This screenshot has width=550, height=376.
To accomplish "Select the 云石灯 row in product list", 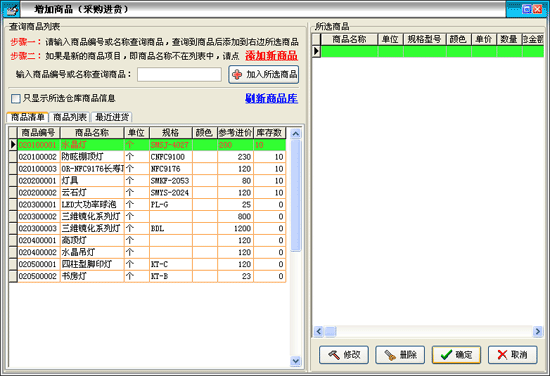I will tap(147, 193).
